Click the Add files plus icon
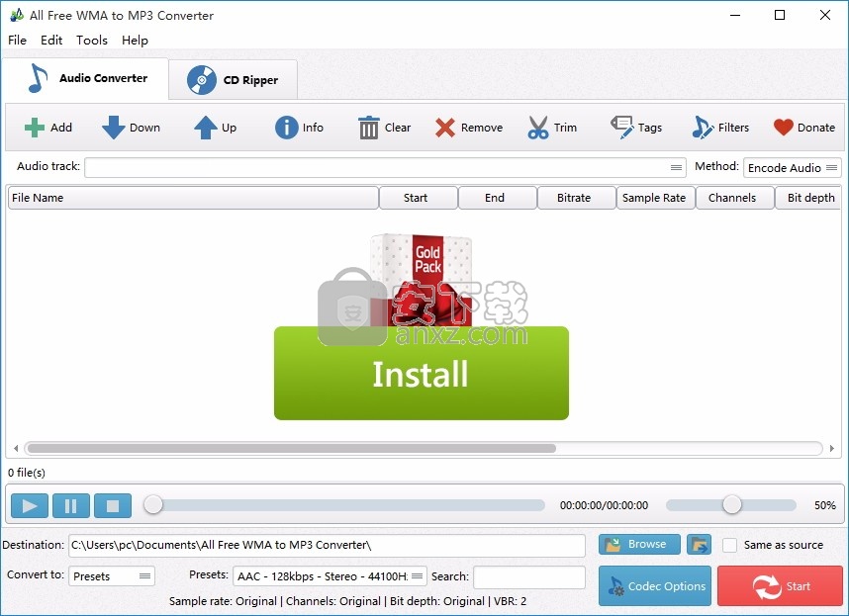The width and height of the screenshot is (849, 616). pos(35,128)
